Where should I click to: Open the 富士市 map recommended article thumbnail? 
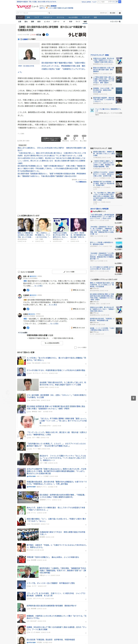pyautogui.click(x=61, y=225)
